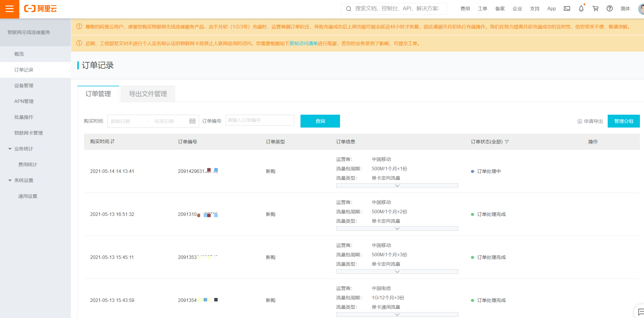Click the user avatar in header

641,9
